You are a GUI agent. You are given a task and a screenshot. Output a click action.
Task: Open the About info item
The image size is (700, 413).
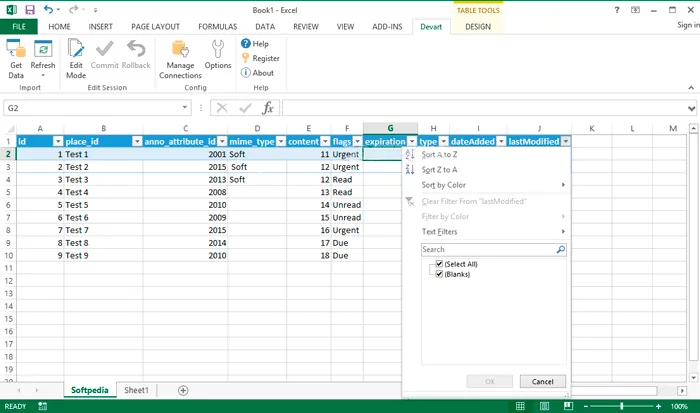tap(257, 73)
